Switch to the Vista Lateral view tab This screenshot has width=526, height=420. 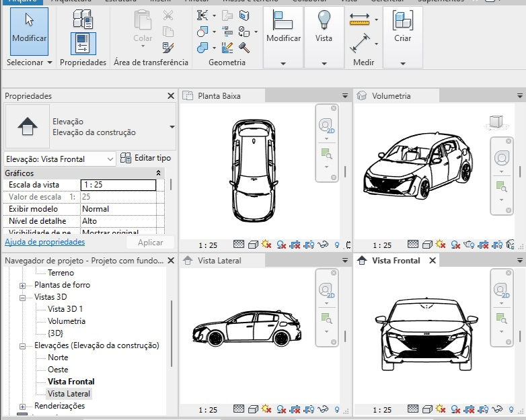pyautogui.click(x=223, y=261)
